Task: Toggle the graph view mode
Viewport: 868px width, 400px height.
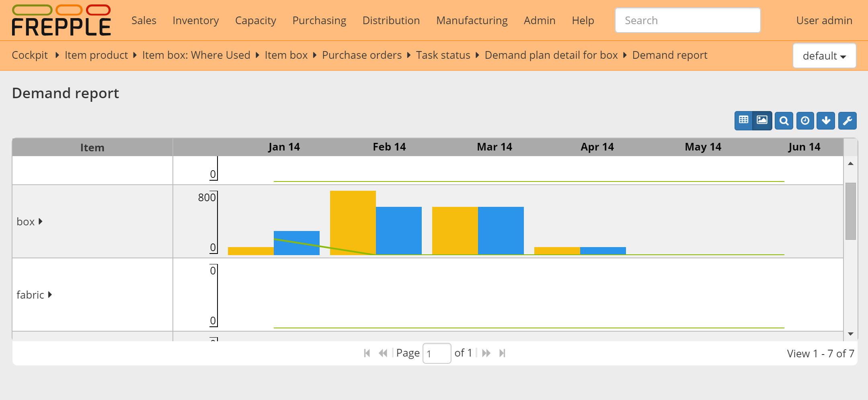Action: tap(762, 120)
